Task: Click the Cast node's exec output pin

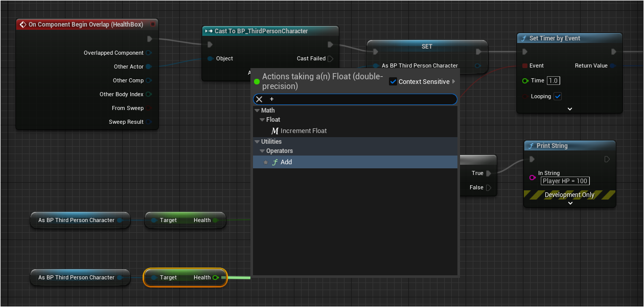Action: pyautogui.click(x=330, y=45)
